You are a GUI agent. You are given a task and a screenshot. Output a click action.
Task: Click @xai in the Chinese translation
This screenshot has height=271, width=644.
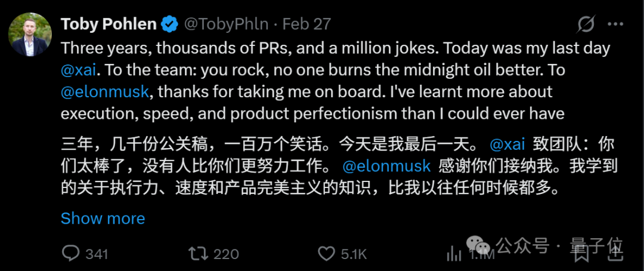[507, 145]
